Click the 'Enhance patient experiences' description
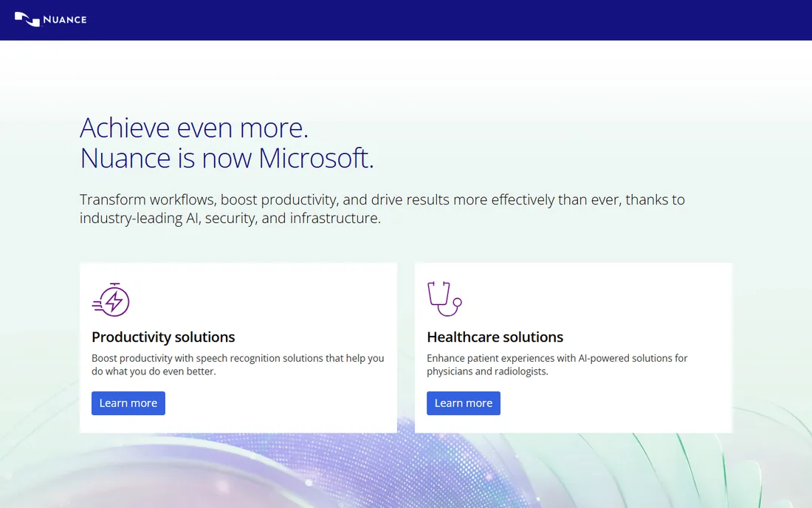 (x=557, y=365)
